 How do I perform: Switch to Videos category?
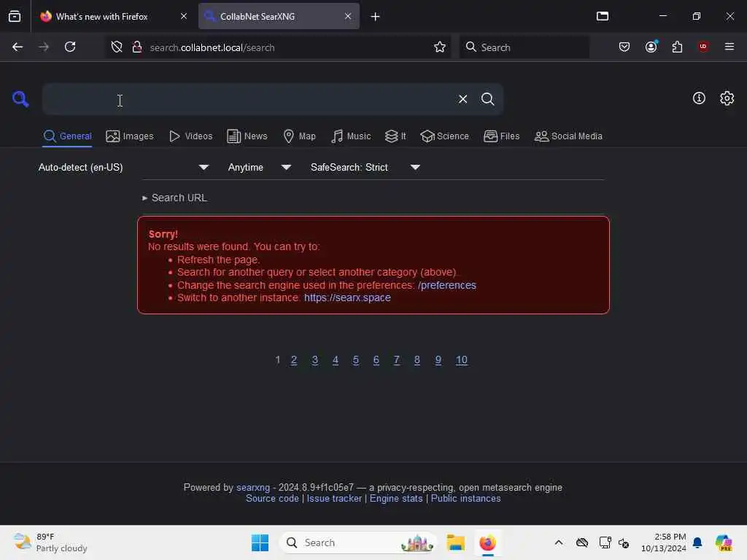190,136
